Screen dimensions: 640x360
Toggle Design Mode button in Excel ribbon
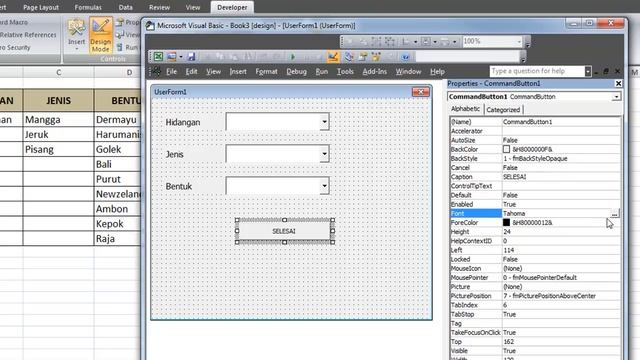(100, 35)
